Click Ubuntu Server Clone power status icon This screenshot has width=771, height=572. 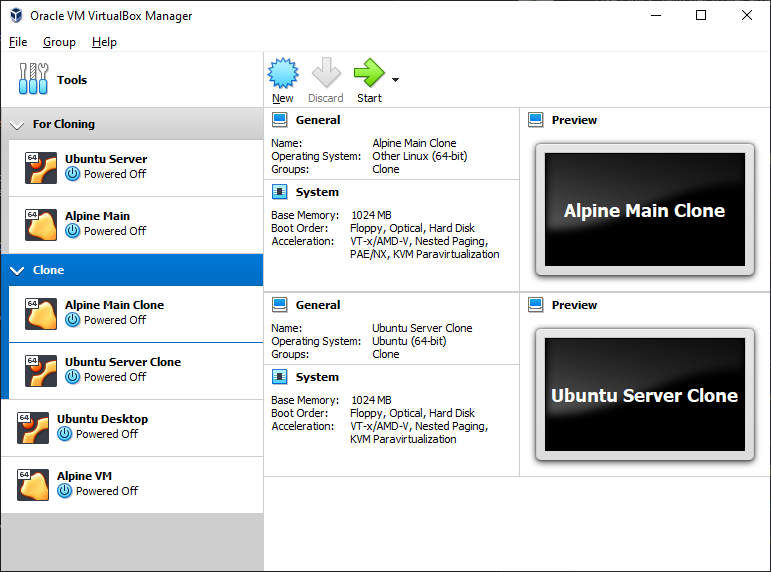coord(73,377)
